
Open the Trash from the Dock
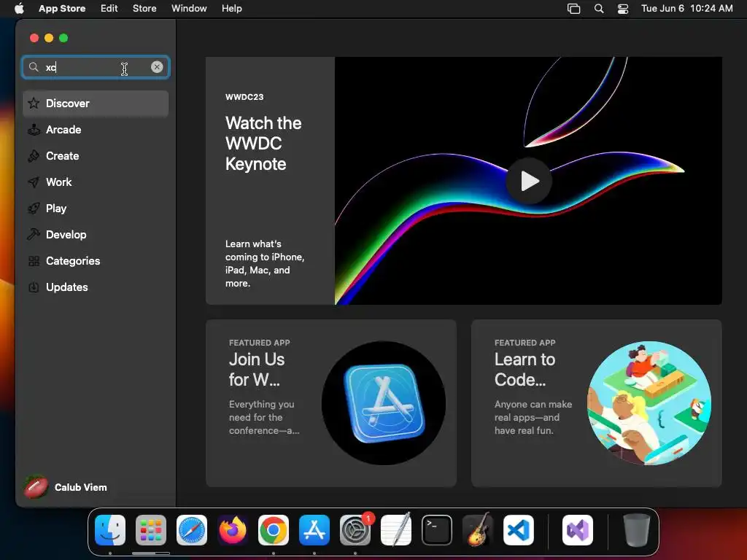tap(636, 530)
